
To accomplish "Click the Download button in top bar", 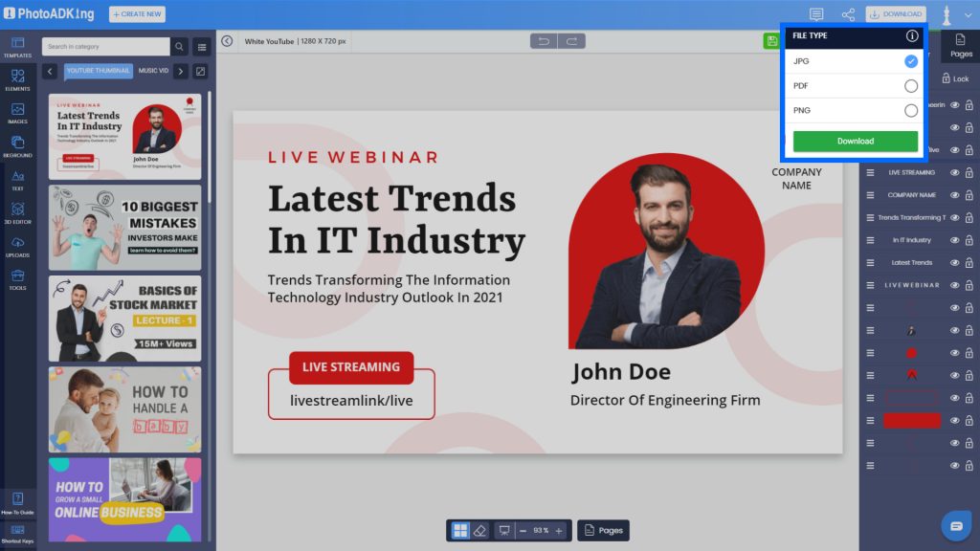I will click(896, 13).
